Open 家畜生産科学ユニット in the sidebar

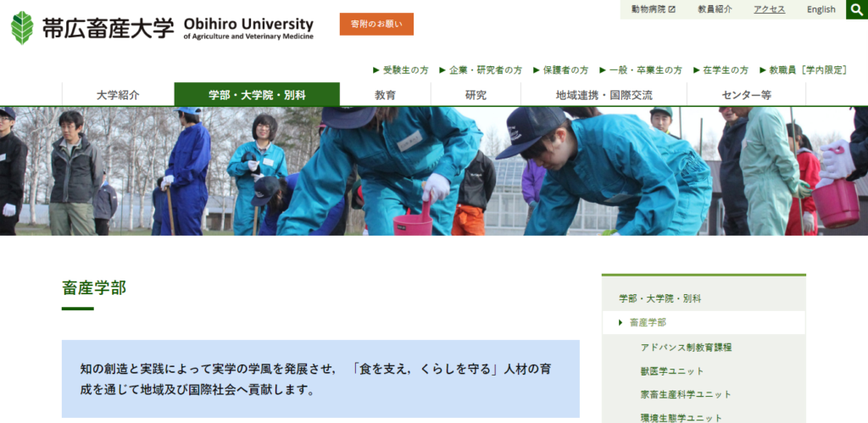pos(686,394)
